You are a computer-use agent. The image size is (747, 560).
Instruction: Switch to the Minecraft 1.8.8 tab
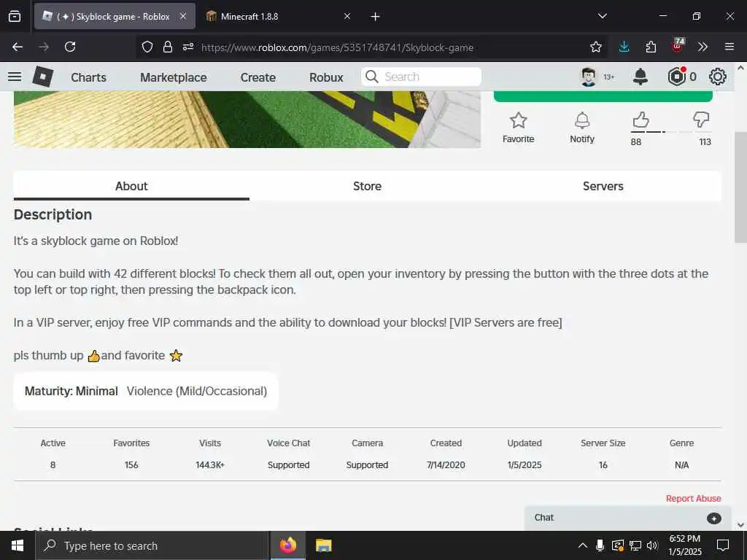tap(279, 16)
